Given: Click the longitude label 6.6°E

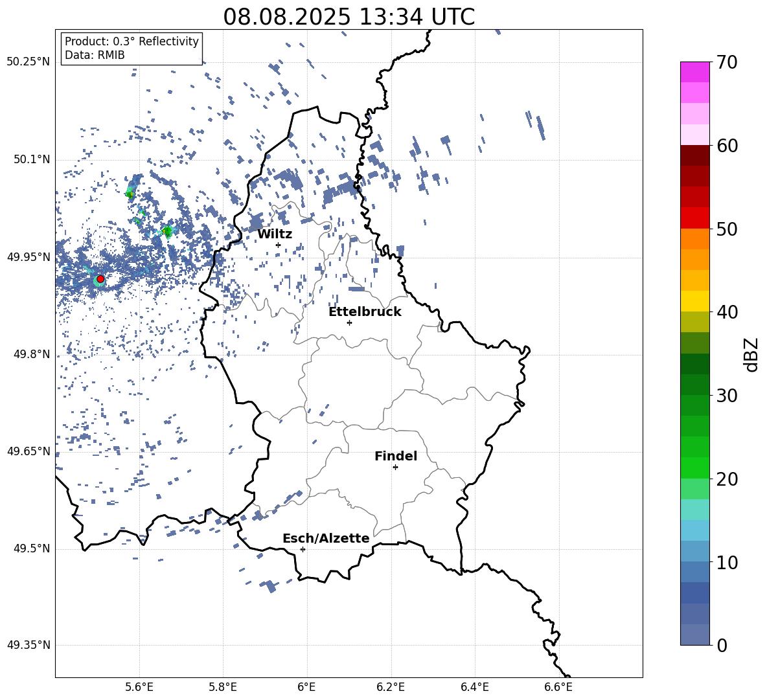Looking at the screenshot, I should coord(558,687).
